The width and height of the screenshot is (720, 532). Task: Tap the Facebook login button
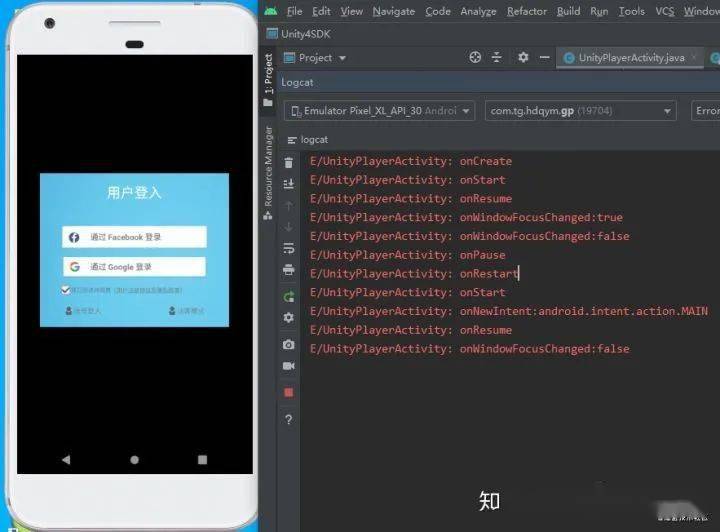(x=134, y=237)
